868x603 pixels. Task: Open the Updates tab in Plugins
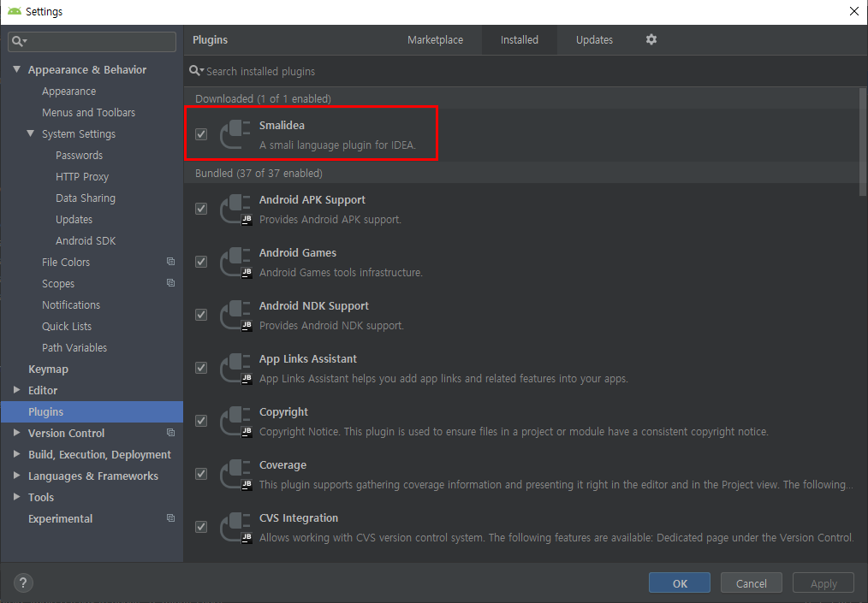(594, 40)
